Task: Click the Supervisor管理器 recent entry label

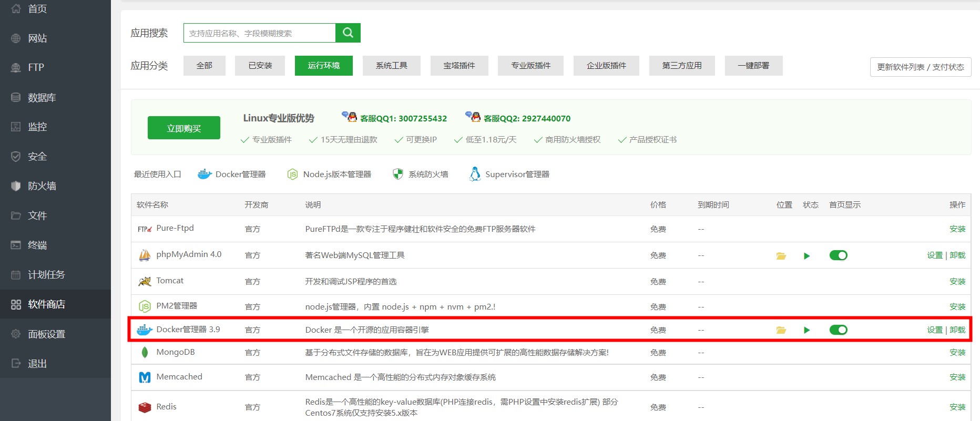Action: (x=517, y=174)
